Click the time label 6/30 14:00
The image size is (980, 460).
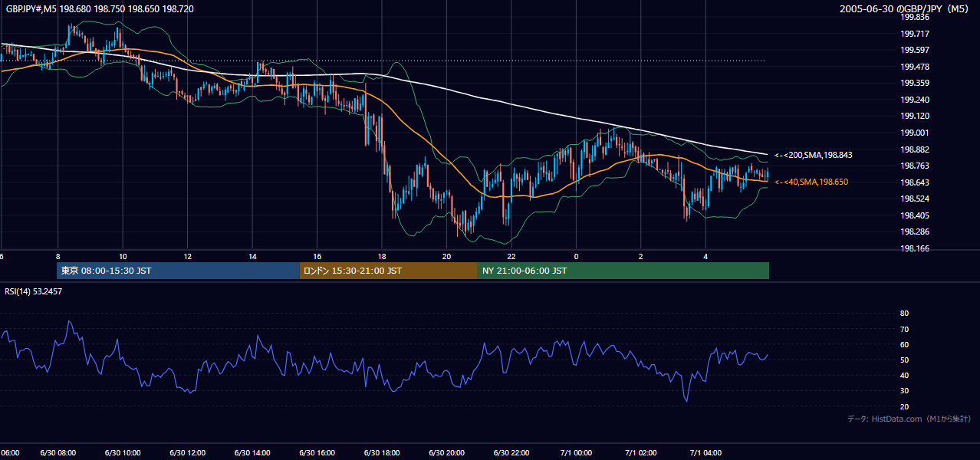click(253, 453)
